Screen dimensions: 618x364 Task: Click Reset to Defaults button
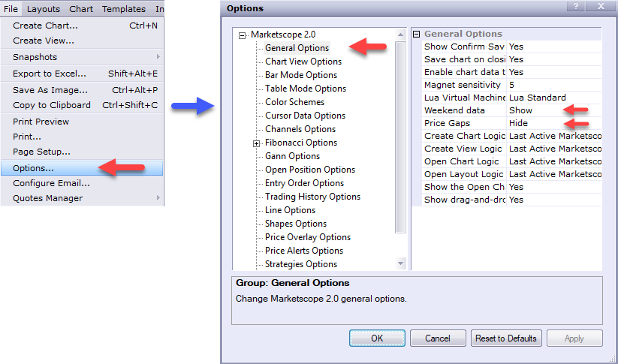pyautogui.click(x=506, y=338)
